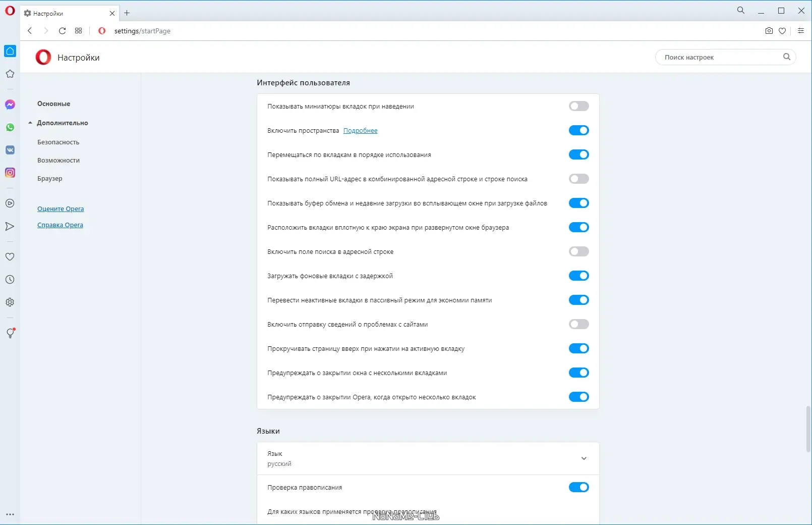
Task: Open WhatsApp sidebar panel
Action: click(x=10, y=127)
